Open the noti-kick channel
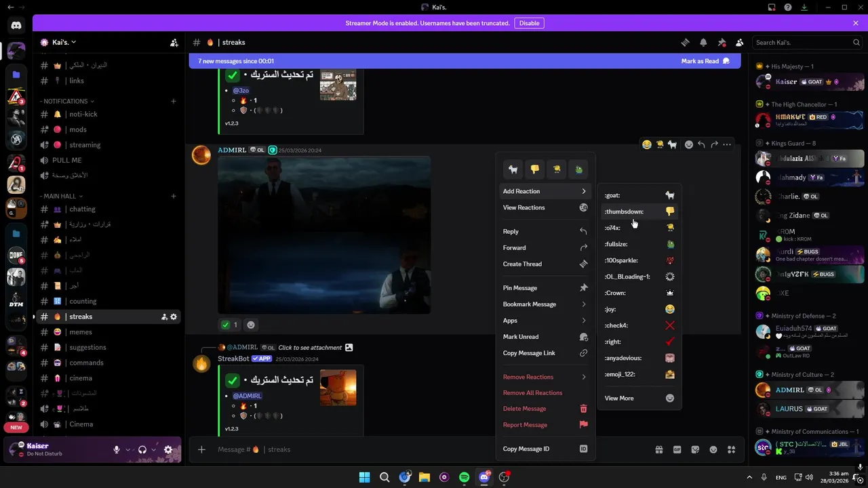Screen dimensions: 868x488 pos(108,114)
